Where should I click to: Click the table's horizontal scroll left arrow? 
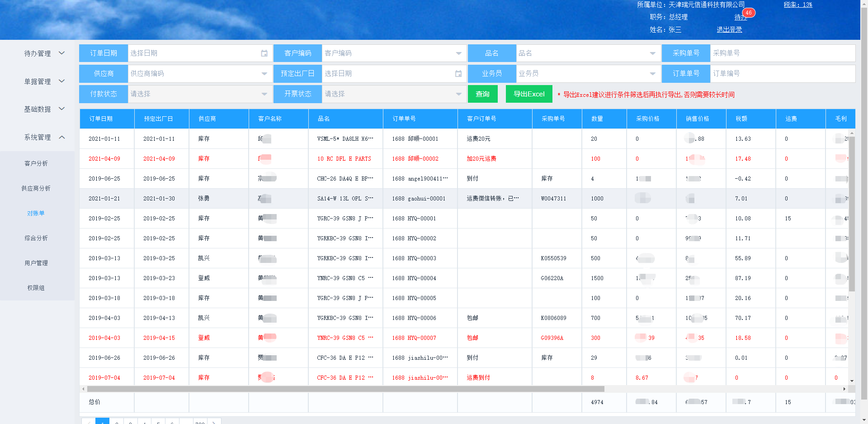[83, 389]
